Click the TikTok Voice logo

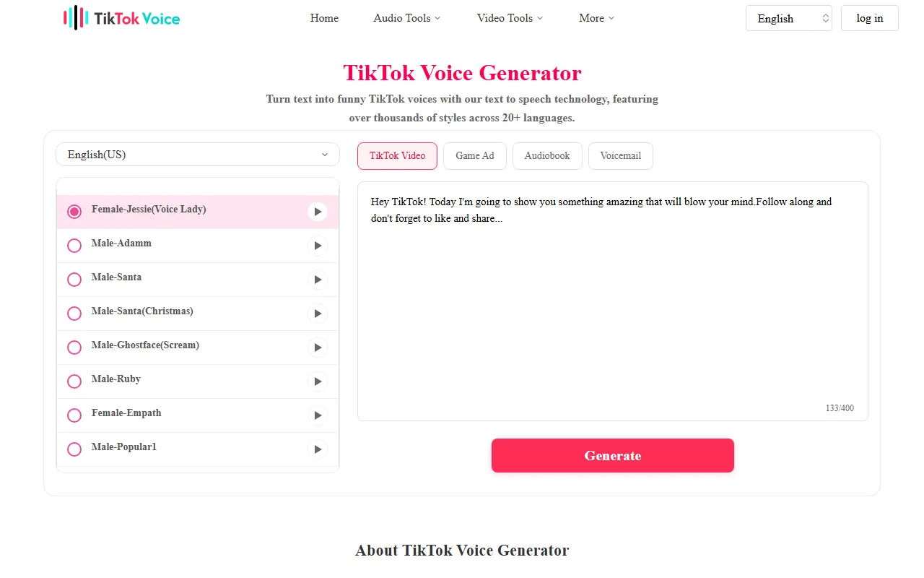click(x=121, y=18)
